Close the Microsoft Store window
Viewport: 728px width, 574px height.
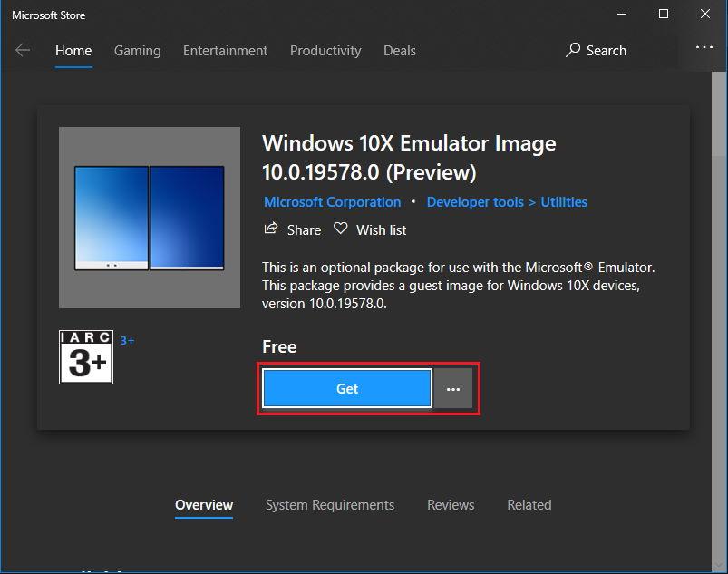(704, 14)
